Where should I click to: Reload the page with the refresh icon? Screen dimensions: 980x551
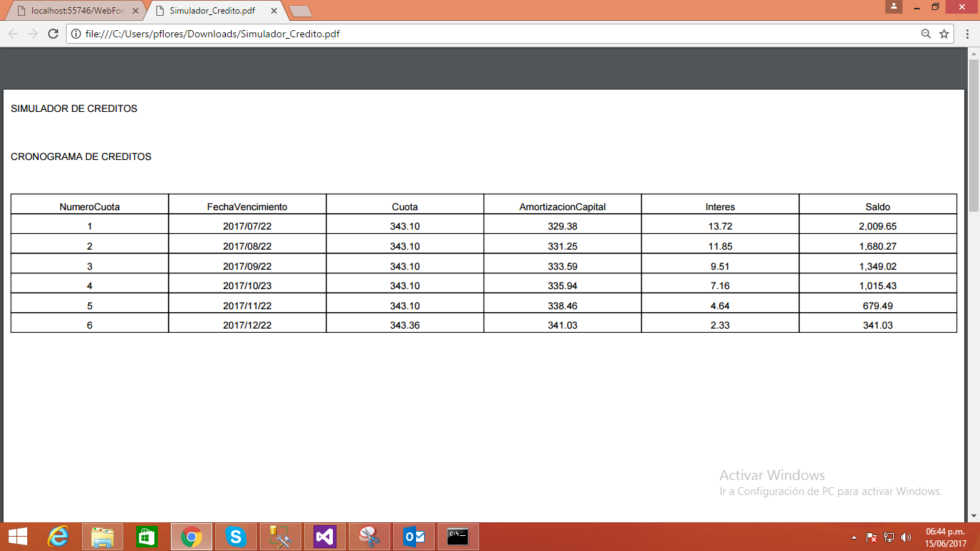pyautogui.click(x=52, y=34)
